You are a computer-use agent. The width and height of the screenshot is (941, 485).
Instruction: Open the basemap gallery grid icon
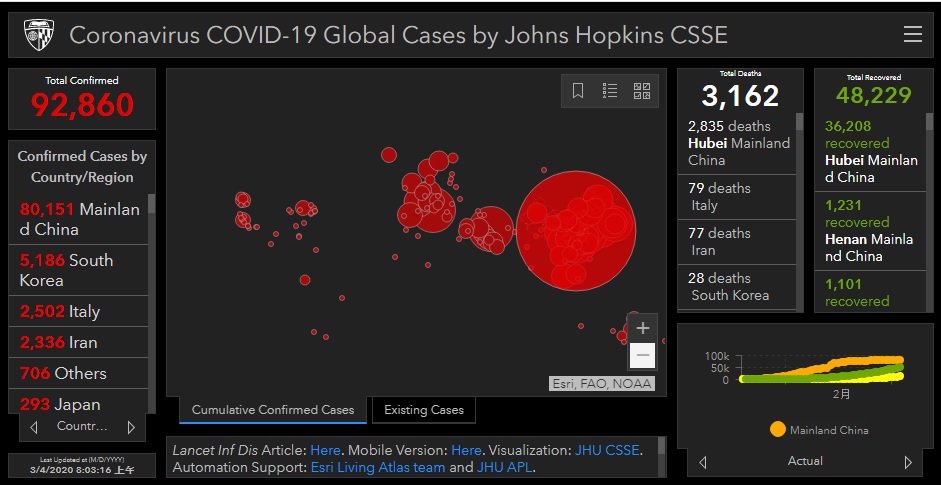coord(642,91)
